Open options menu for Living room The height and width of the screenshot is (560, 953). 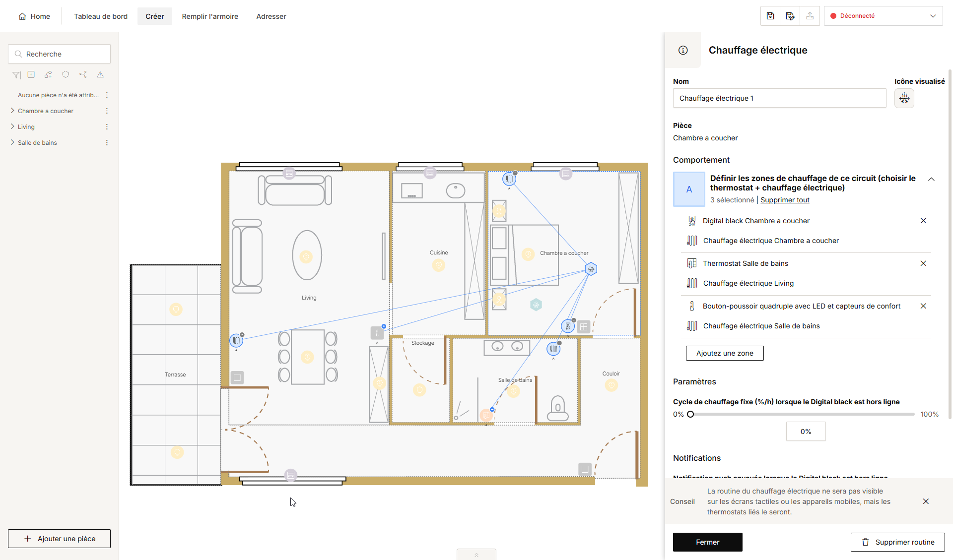tap(107, 126)
